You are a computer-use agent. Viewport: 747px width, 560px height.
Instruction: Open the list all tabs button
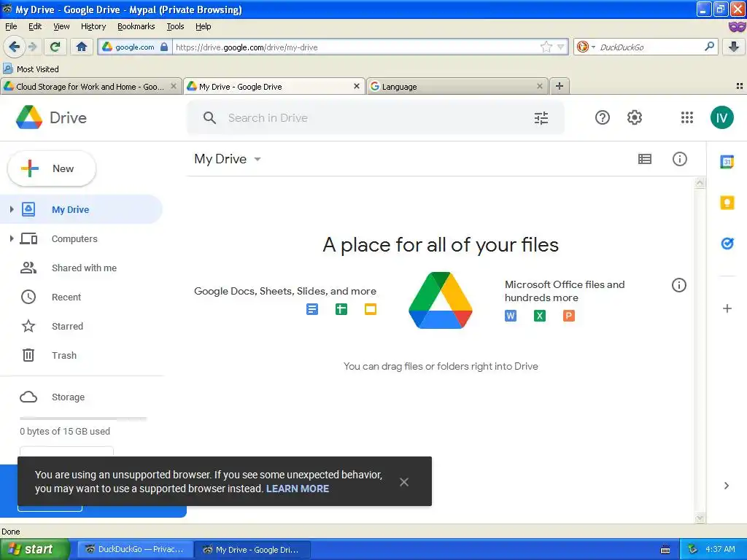tap(740, 86)
